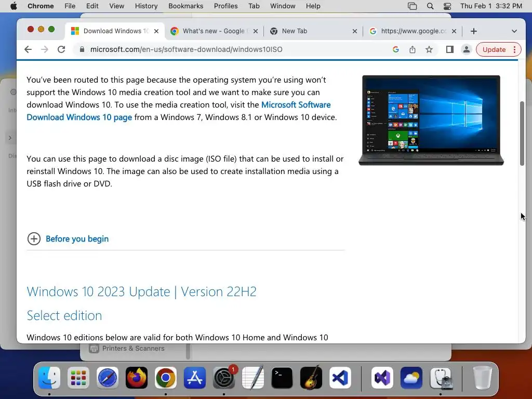Screen dimensions: 532x399
Task: Open System Settings from the Dock
Action: point(224,378)
